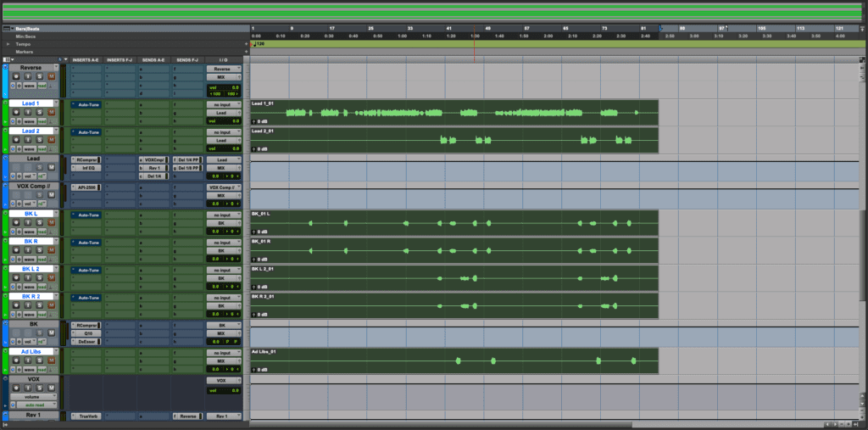Image resolution: width=868 pixels, height=430 pixels.
Task: Solo the Lead 1 track
Action: [x=39, y=112]
